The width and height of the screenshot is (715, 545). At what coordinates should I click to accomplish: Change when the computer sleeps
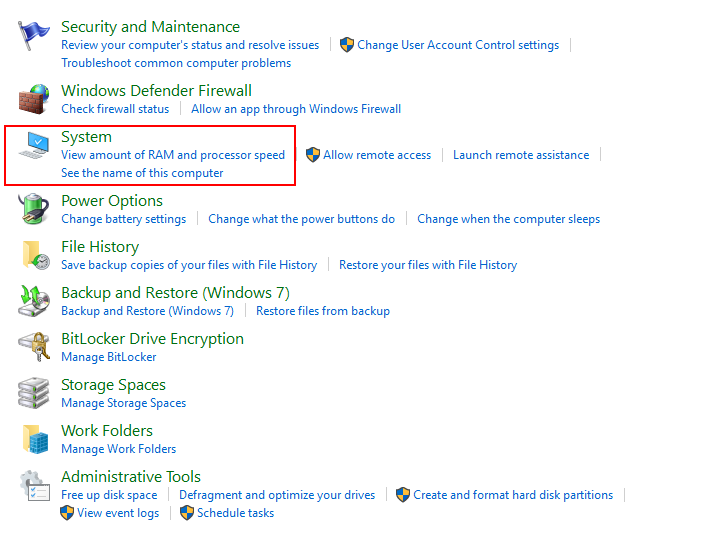[x=508, y=219]
